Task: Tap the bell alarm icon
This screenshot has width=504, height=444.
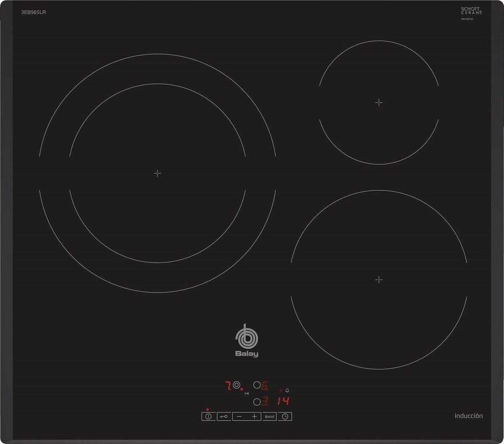Action: click(x=287, y=391)
